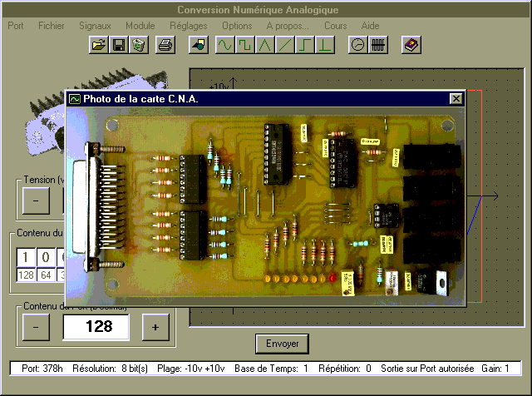The height and width of the screenshot is (396, 532).
Task: Click 'Résolution: 8 bit(s)' in status bar
Action: 110,369
